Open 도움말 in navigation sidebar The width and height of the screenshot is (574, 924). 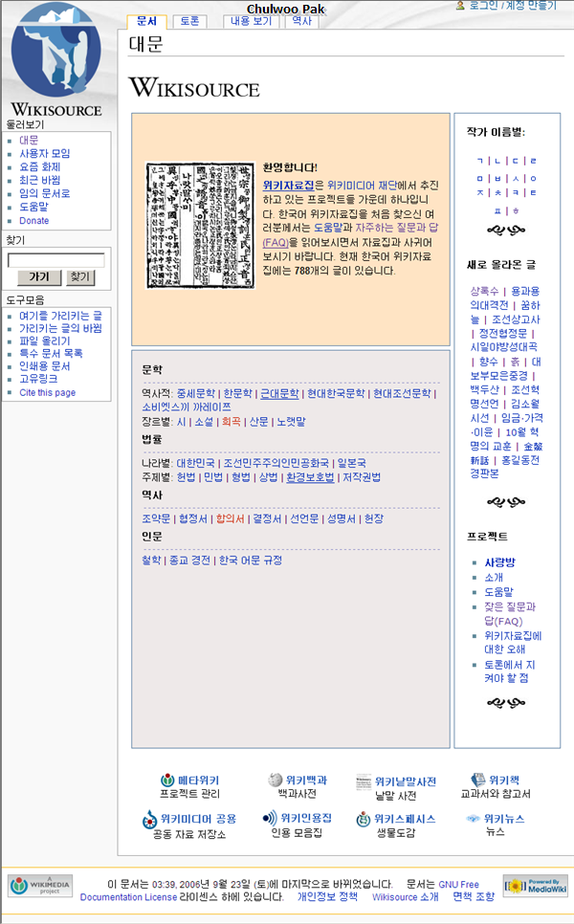[x=34, y=207]
